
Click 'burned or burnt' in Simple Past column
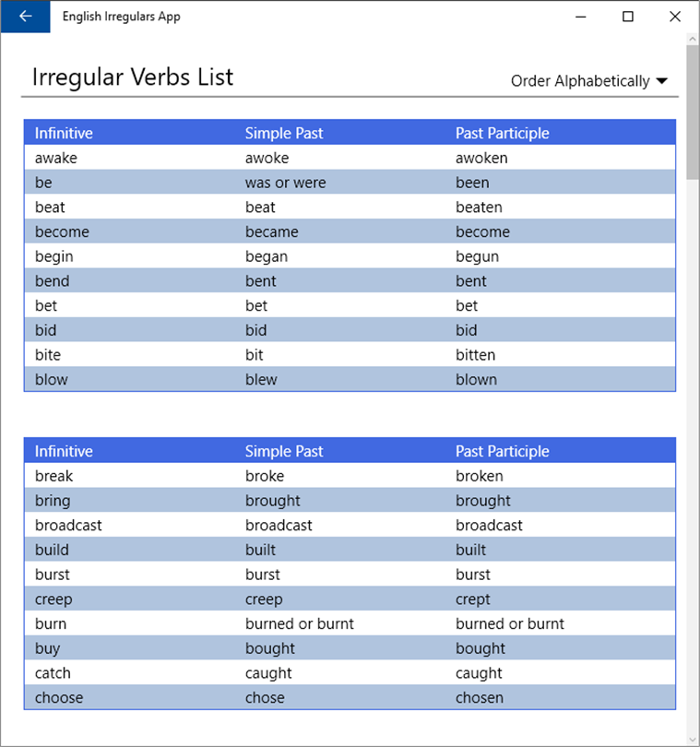point(299,623)
